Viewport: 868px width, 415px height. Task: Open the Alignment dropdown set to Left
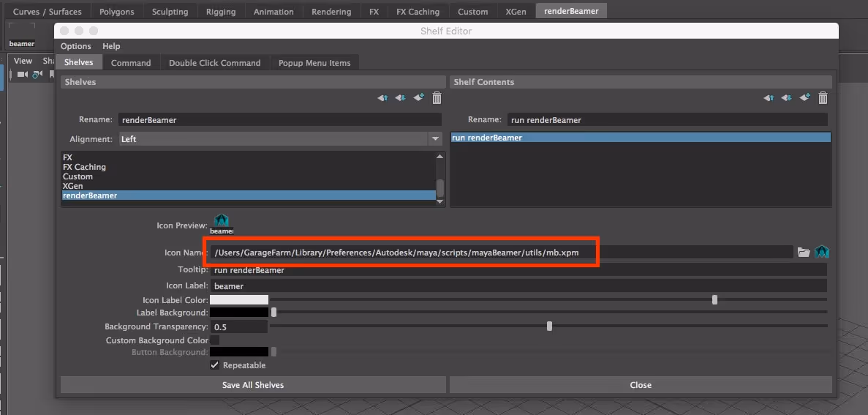tap(281, 138)
